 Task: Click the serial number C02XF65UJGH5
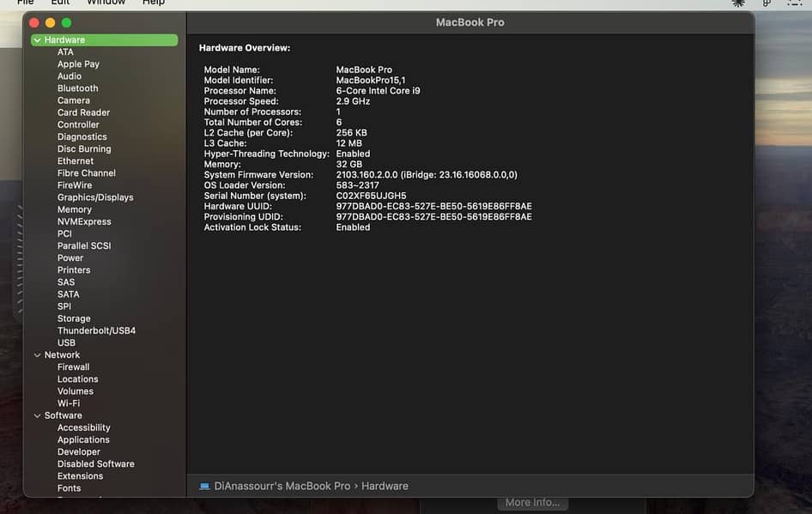point(372,196)
